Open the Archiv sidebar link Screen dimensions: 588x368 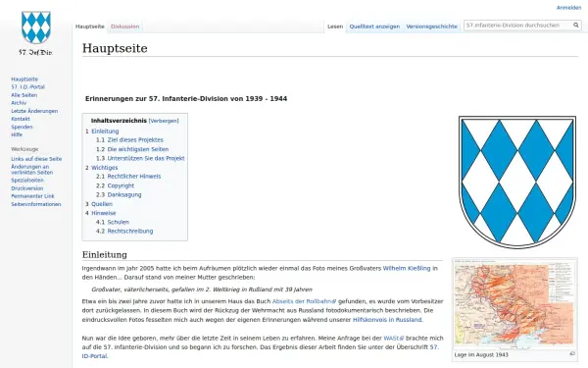tap(19, 103)
